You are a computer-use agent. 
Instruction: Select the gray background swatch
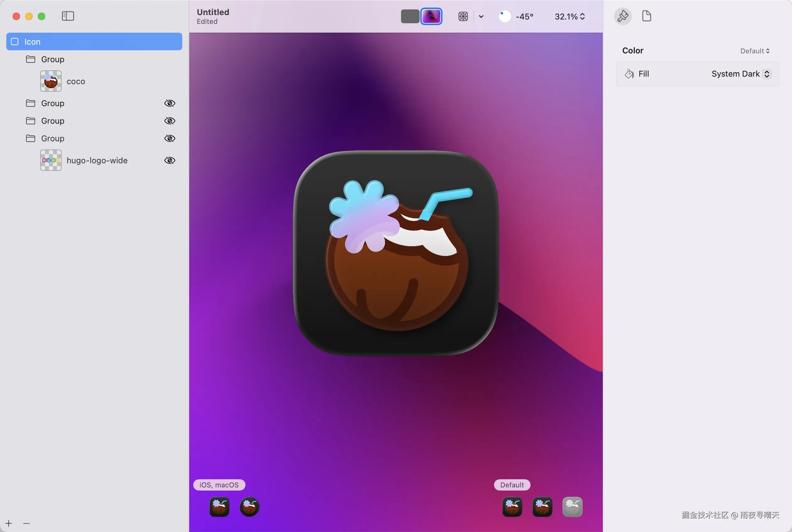click(410, 16)
